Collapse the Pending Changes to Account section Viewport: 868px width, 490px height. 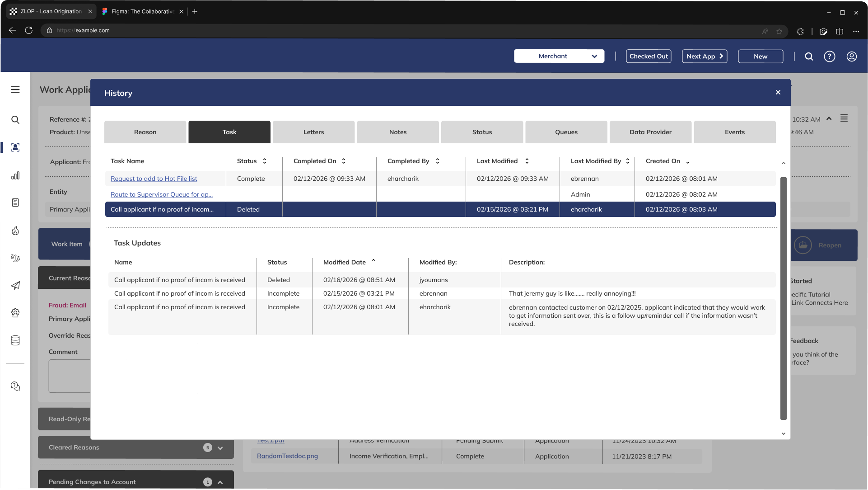[x=220, y=482]
